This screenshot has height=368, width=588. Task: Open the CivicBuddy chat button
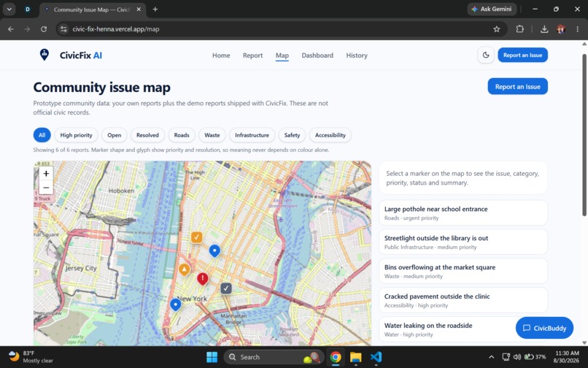pos(544,328)
